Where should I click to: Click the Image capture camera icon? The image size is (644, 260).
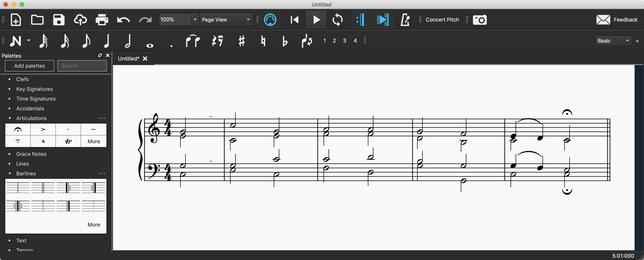(x=479, y=20)
